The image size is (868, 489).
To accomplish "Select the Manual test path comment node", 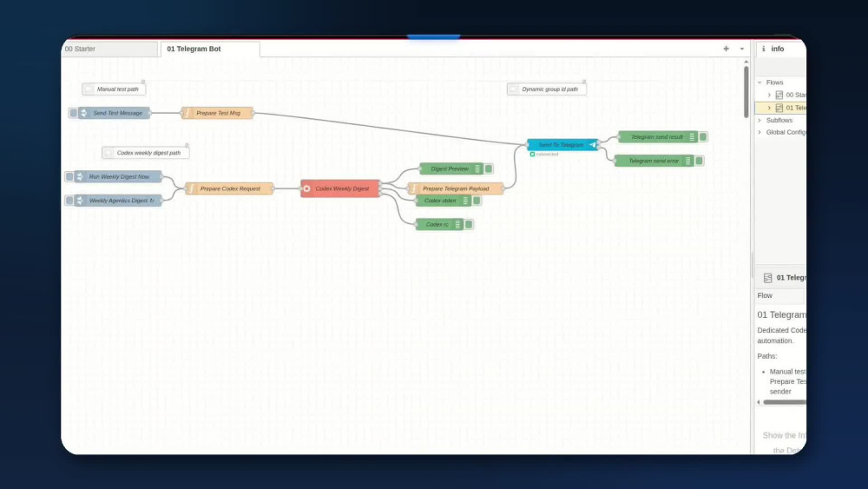I will point(114,89).
